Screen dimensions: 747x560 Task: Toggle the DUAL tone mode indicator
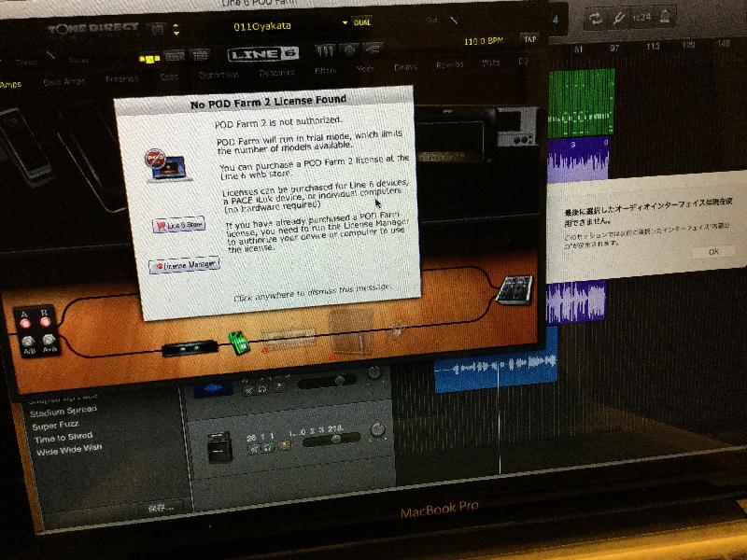click(x=362, y=22)
